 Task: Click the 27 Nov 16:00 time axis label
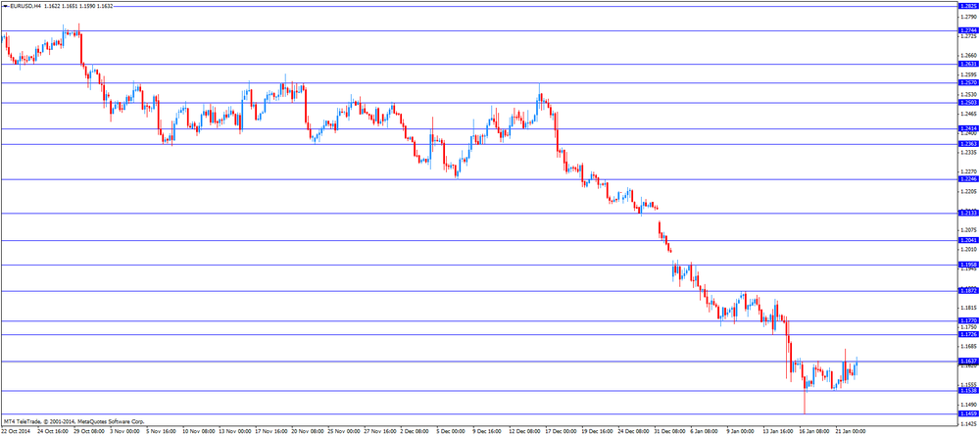point(378,431)
